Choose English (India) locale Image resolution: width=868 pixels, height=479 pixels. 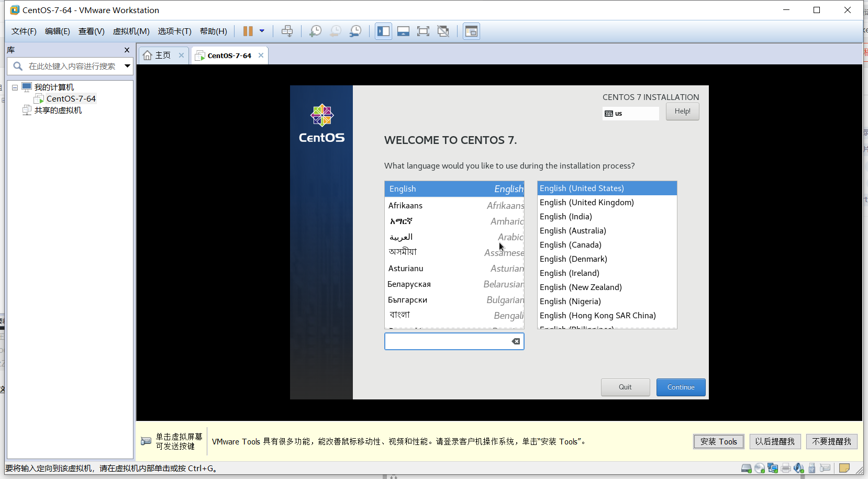coord(607,217)
